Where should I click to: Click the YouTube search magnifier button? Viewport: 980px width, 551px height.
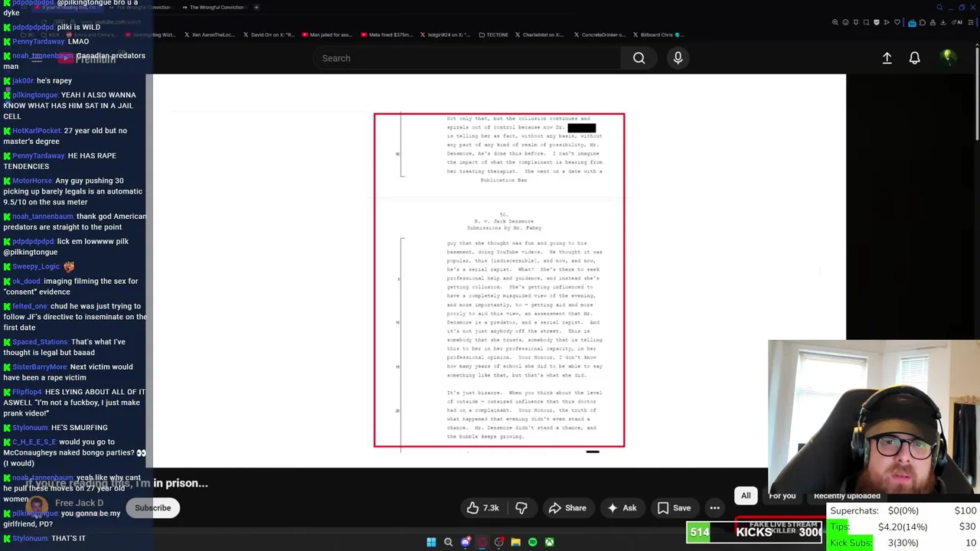tap(639, 58)
